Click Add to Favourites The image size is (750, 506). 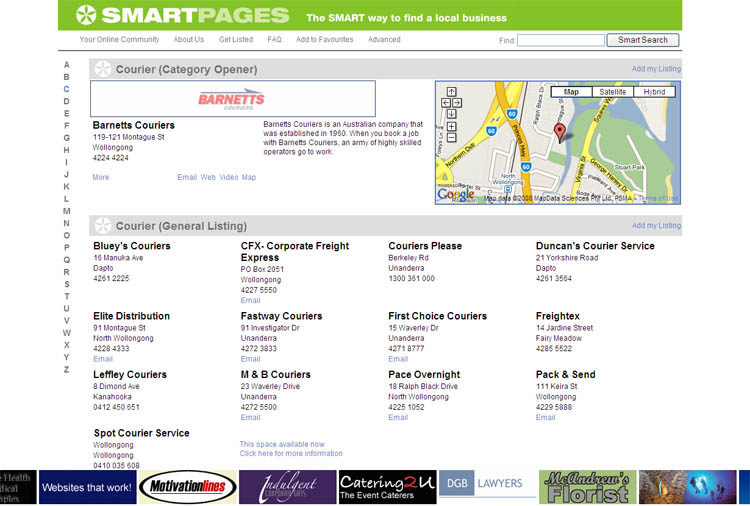coord(324,39)
